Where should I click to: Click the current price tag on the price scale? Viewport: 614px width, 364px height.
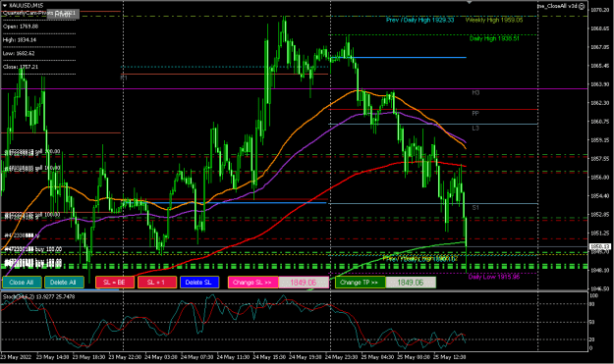pos(600,246)
